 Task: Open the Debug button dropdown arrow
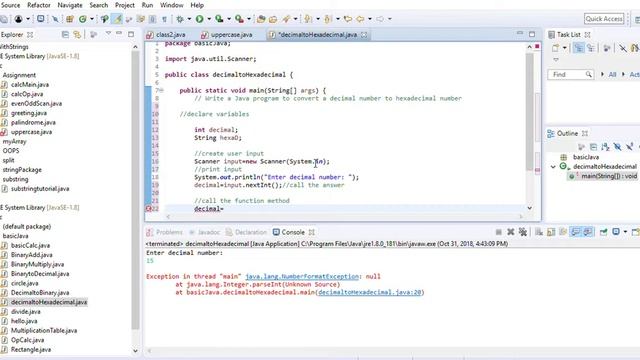tap(189, 19)
